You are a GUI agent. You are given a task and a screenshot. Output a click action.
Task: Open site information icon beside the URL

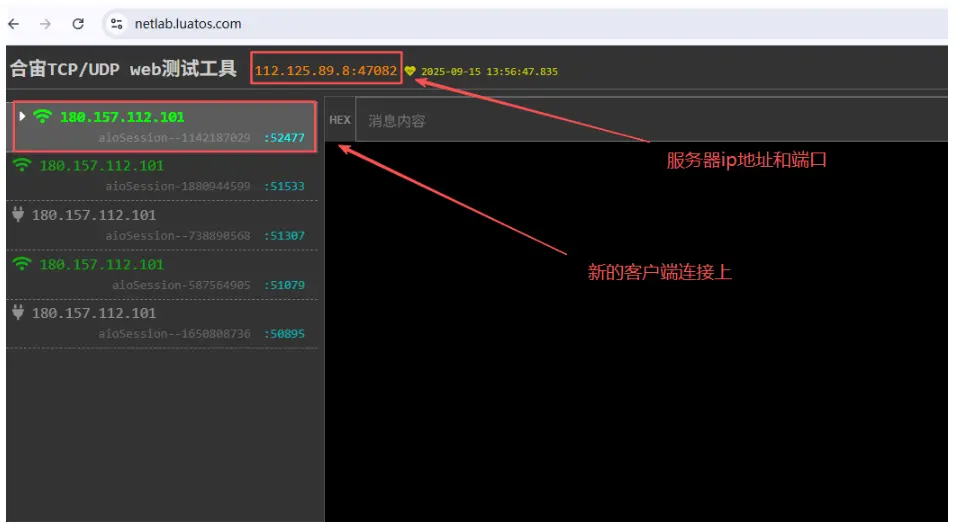point(116,24)
